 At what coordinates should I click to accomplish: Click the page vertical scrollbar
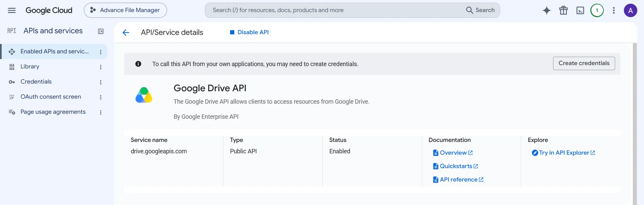(635, 124)
